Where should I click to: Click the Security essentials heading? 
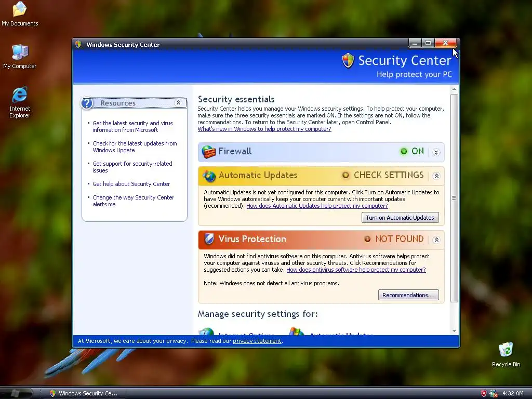point(236,99)
